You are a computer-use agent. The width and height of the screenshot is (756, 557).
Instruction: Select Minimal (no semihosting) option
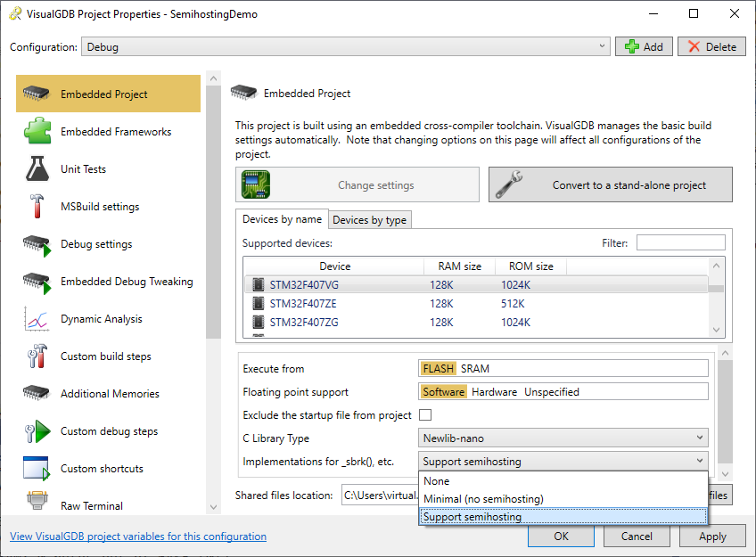pyautogui.click(x=563, y=499)
